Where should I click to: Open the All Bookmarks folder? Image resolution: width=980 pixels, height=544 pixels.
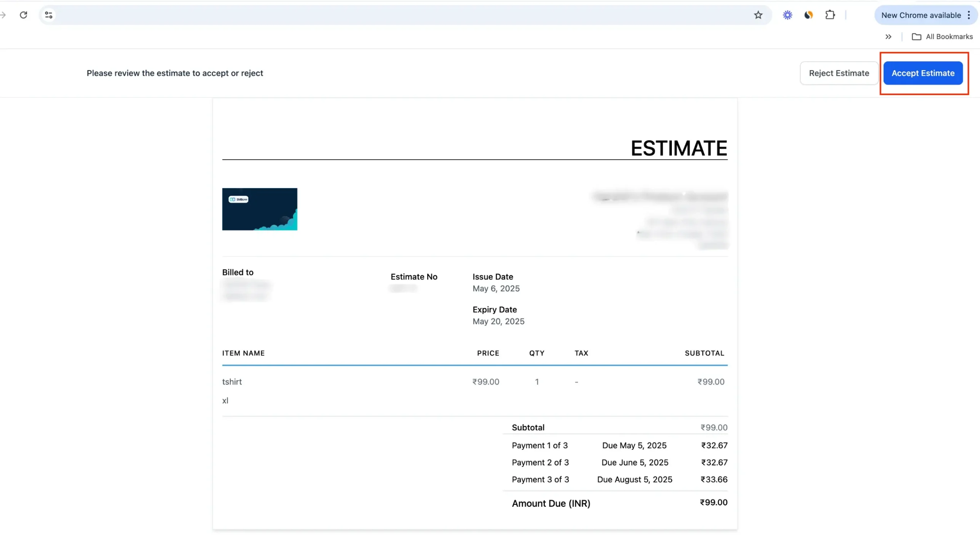coord(942,37)
